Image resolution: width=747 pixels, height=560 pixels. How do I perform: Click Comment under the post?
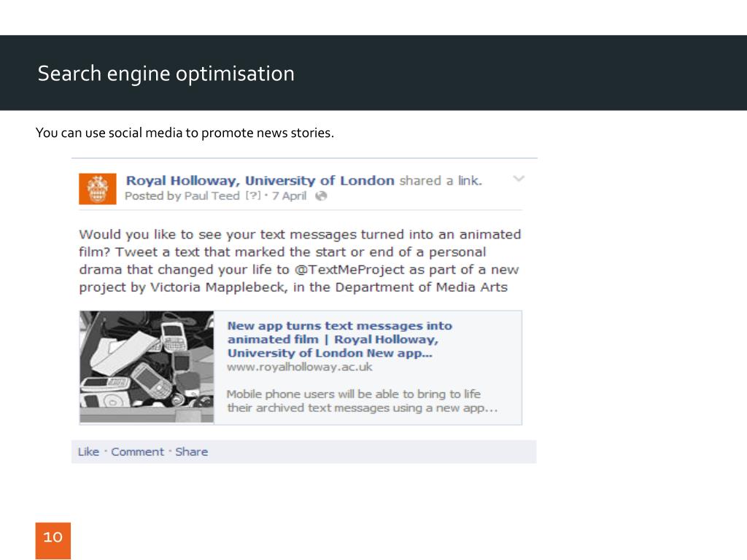click(137, 452)
